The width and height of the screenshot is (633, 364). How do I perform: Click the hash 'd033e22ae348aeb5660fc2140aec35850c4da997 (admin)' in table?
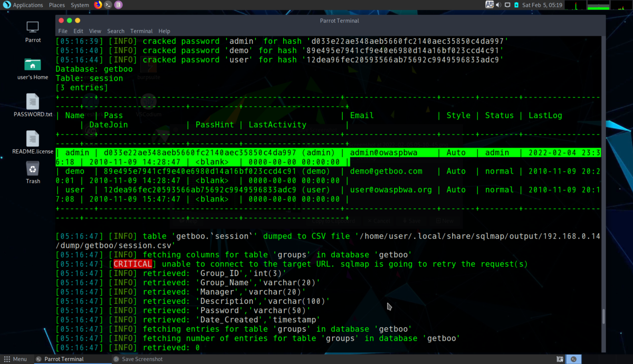click(219, 152)
